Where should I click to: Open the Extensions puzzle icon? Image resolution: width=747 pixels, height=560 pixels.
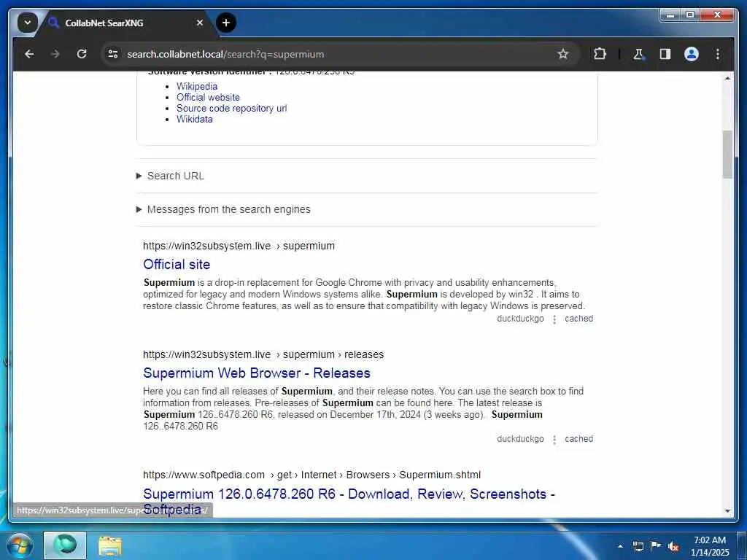(600, 54)
